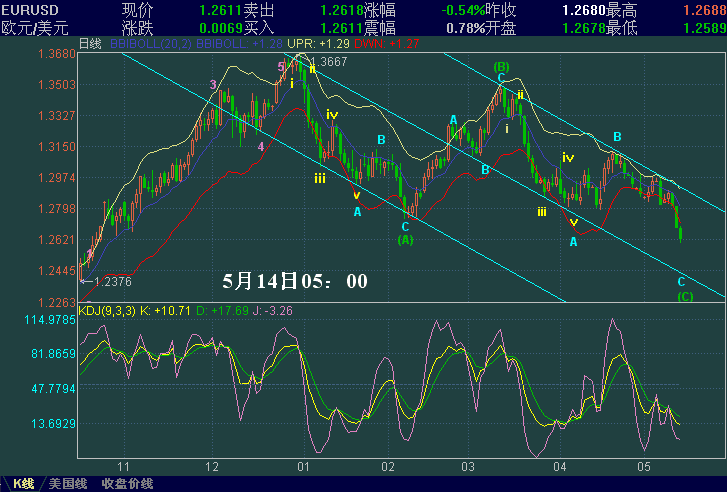
Task: Switch to the K线 chart tab
Action: point(23,484)
